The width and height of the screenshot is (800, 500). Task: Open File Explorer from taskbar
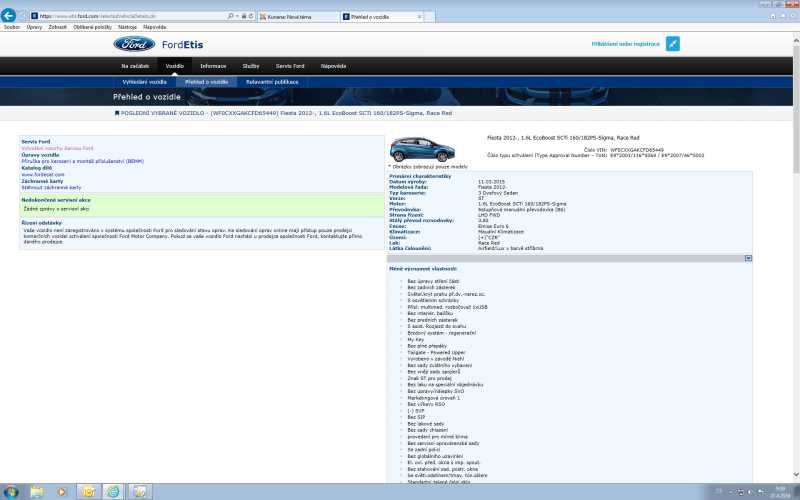[36, 492]
